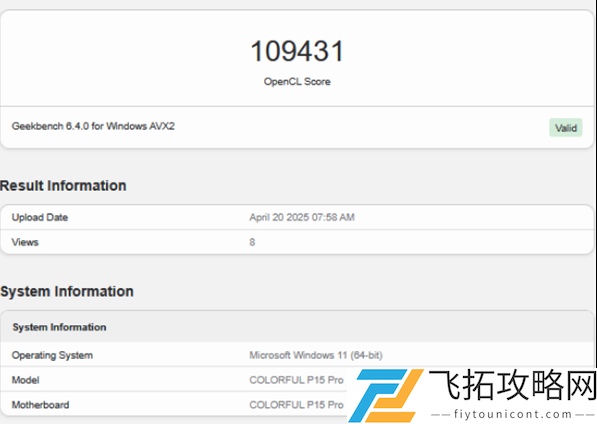Click the Model row label
The image size is (597, 424).
(x=26, y=380)
